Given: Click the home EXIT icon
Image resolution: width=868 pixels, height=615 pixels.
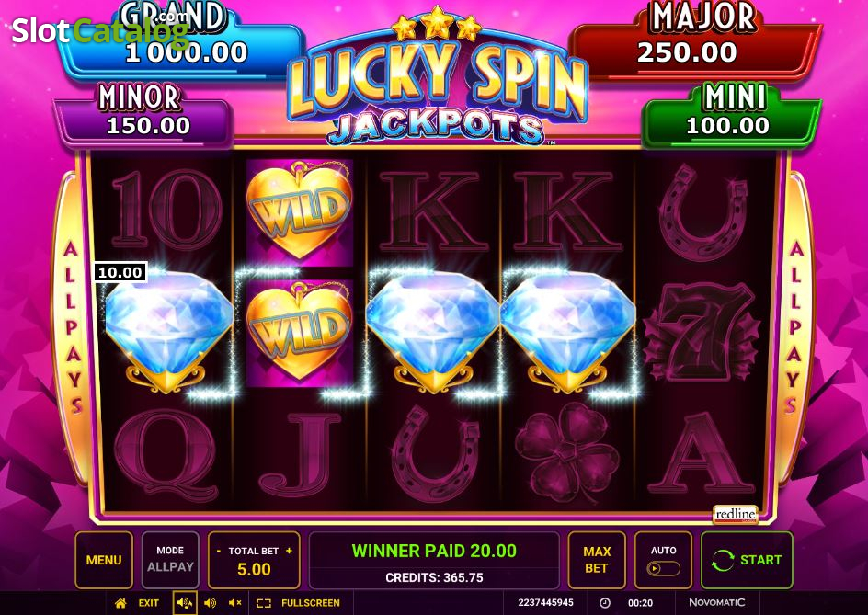Looking at the screenshot, I should pos(120,603).
